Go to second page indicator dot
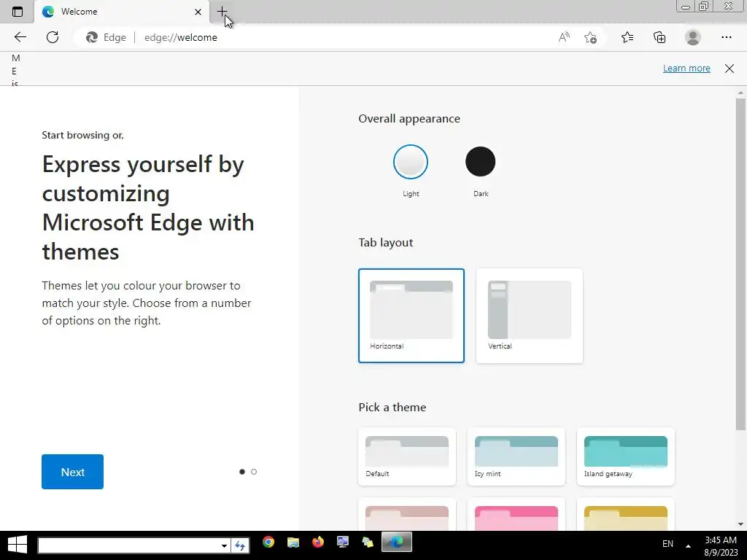The height and width of the screenshot is (560, 747). [253, 472]
